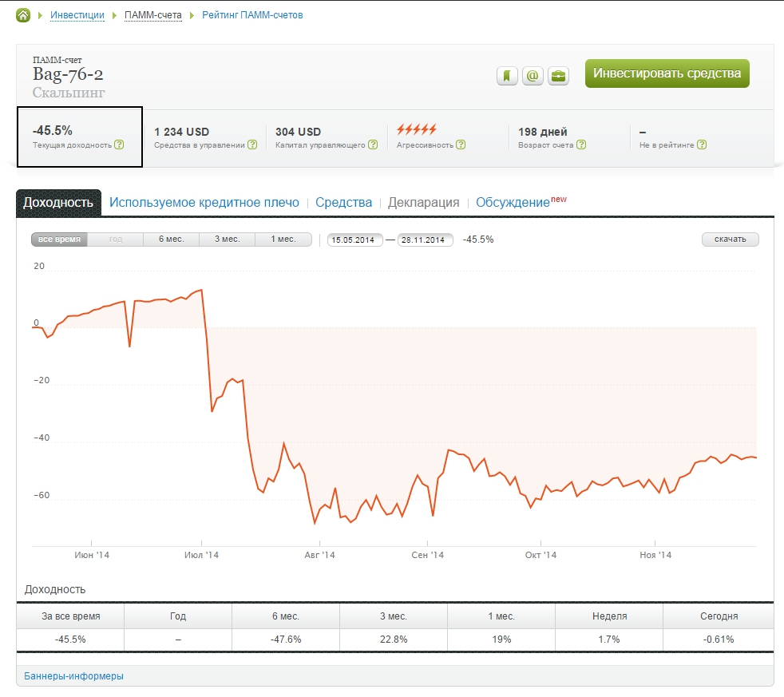
Task: Click the Авг '14 axis label
Action: [x=319, y=555]
